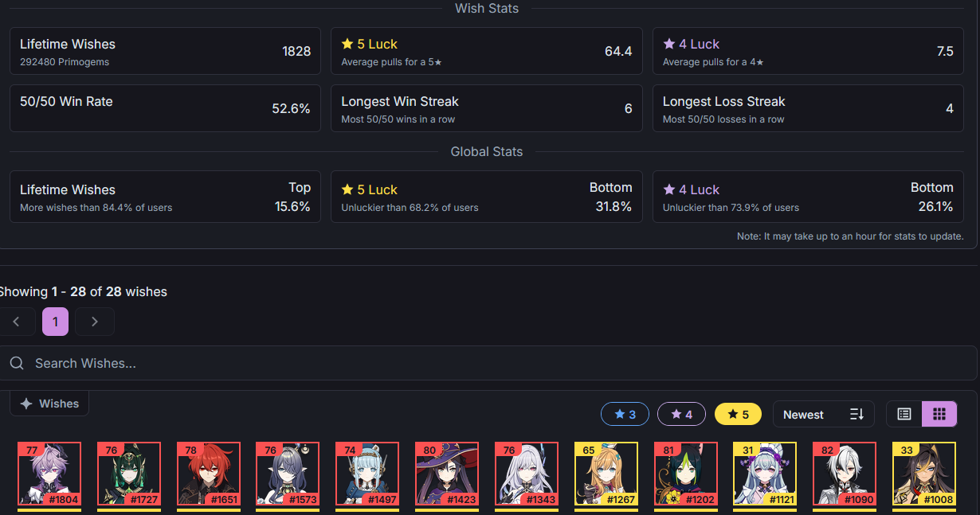
Task: Click the Global Stats heading
Action: [x=487, y=151]
